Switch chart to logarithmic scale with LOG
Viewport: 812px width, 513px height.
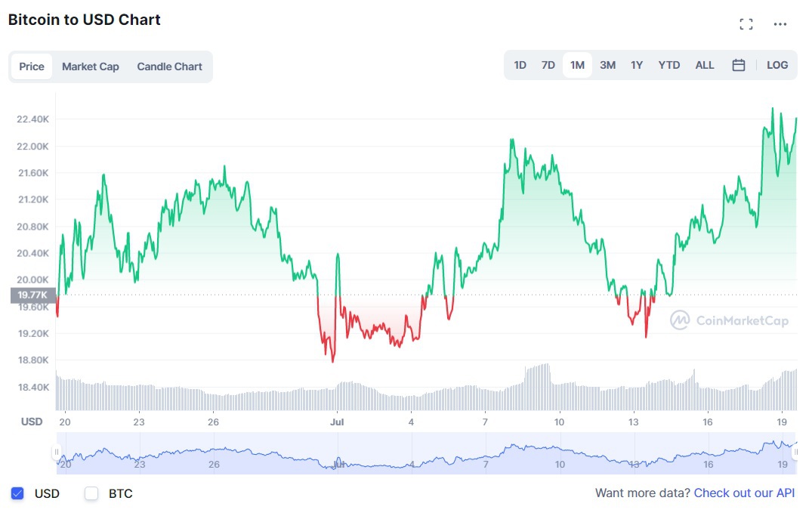(777, 65)
